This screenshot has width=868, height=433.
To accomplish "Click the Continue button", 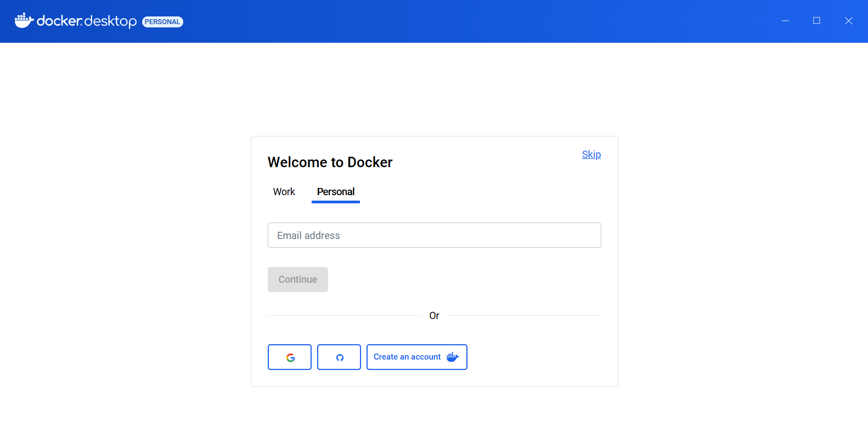I will 298,280.
